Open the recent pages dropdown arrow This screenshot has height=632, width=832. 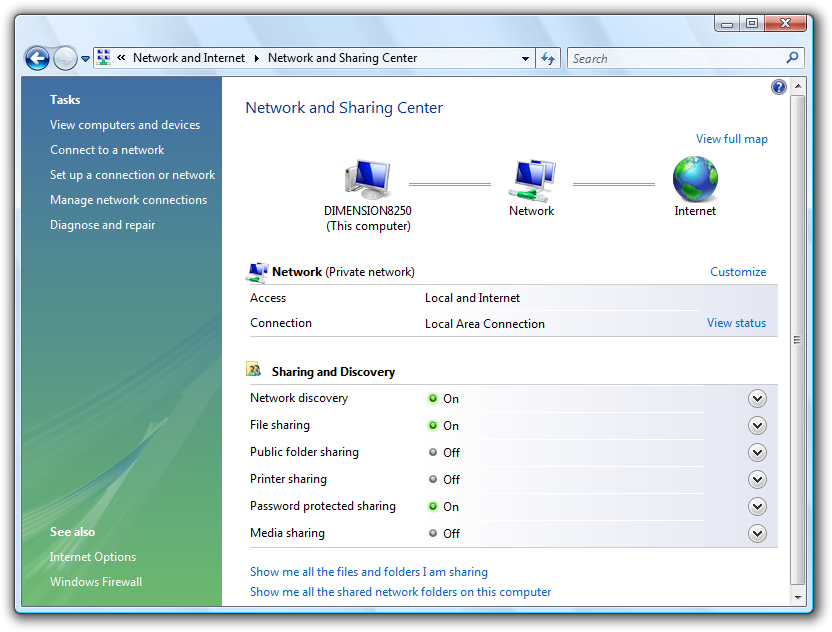[85, 59]
